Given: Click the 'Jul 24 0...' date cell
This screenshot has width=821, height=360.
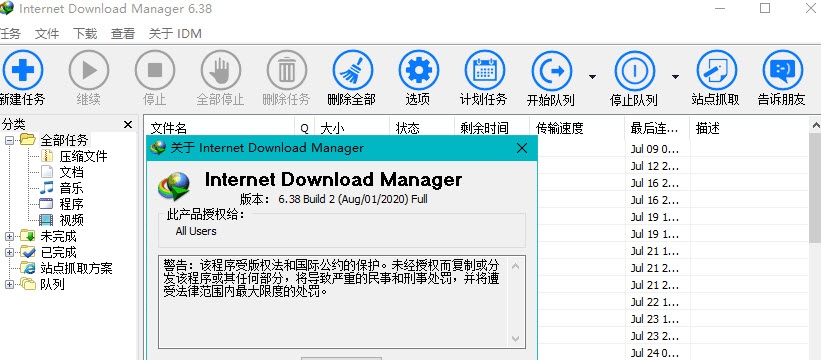Looking at the screenshot, I should (x=654, y=353).
